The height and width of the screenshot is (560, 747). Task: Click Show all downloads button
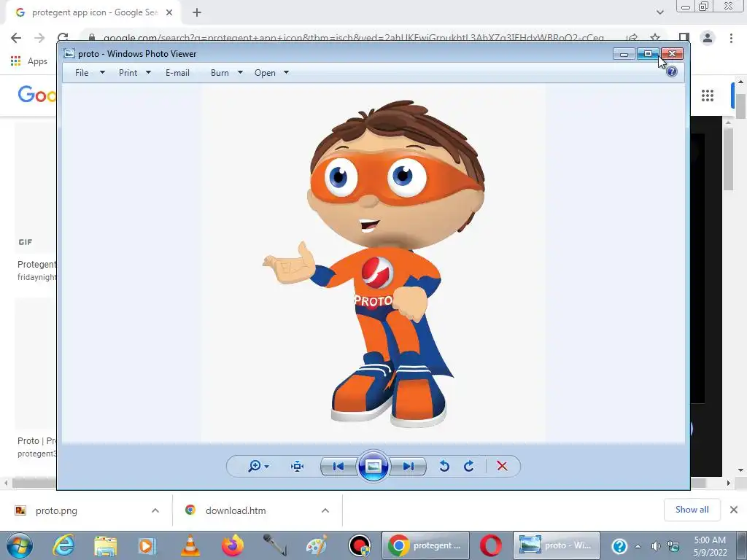tap(692, 510)
